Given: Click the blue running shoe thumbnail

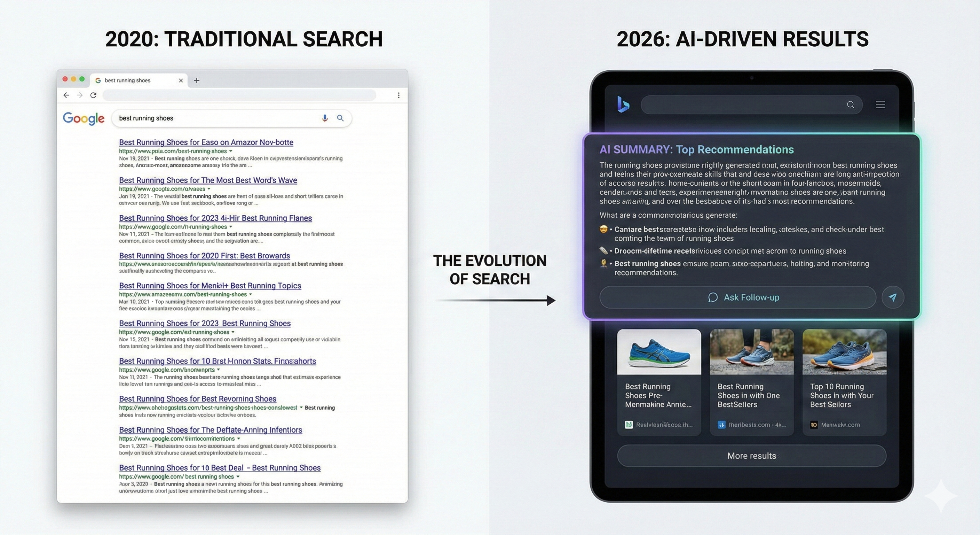Looking at the screenshot, I should [659, 353].
